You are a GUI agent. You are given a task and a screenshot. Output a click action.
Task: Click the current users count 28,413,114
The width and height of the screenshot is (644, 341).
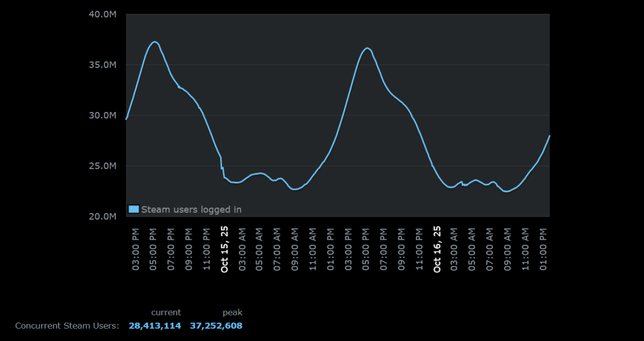click(155, 325)
